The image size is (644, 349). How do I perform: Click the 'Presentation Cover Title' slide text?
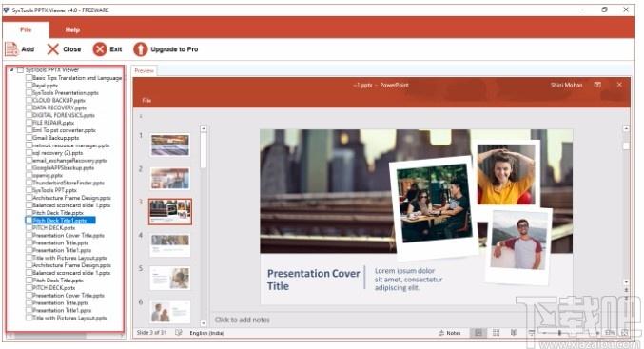[313, 280]
